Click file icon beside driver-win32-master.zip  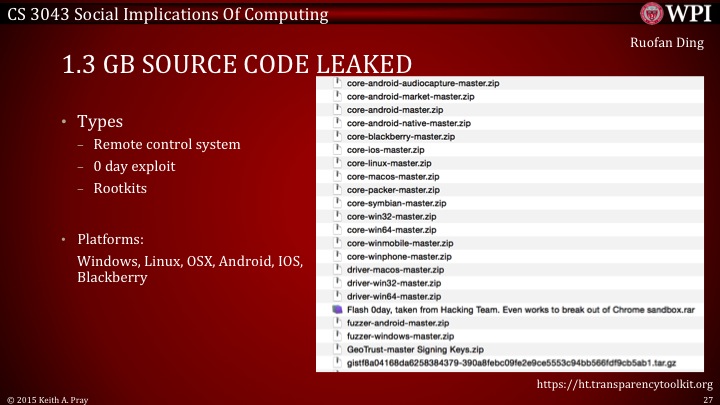pyautogui.click(x=338, y=282)
